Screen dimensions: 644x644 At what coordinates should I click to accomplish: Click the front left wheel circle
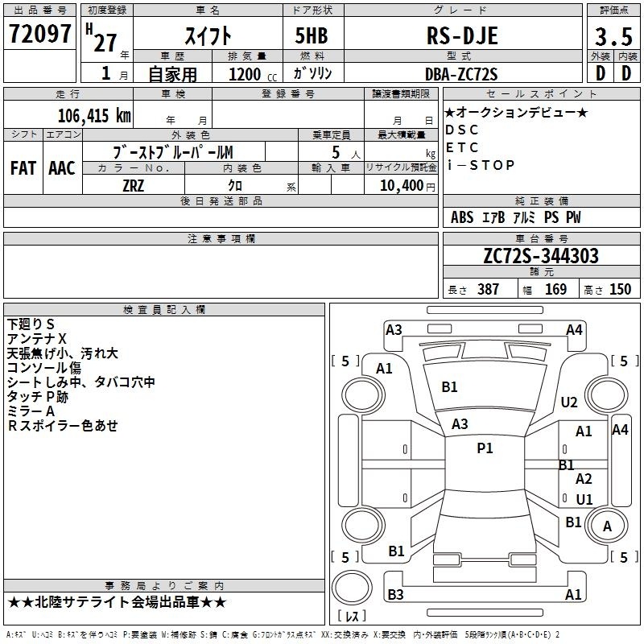tap(363, 395)
